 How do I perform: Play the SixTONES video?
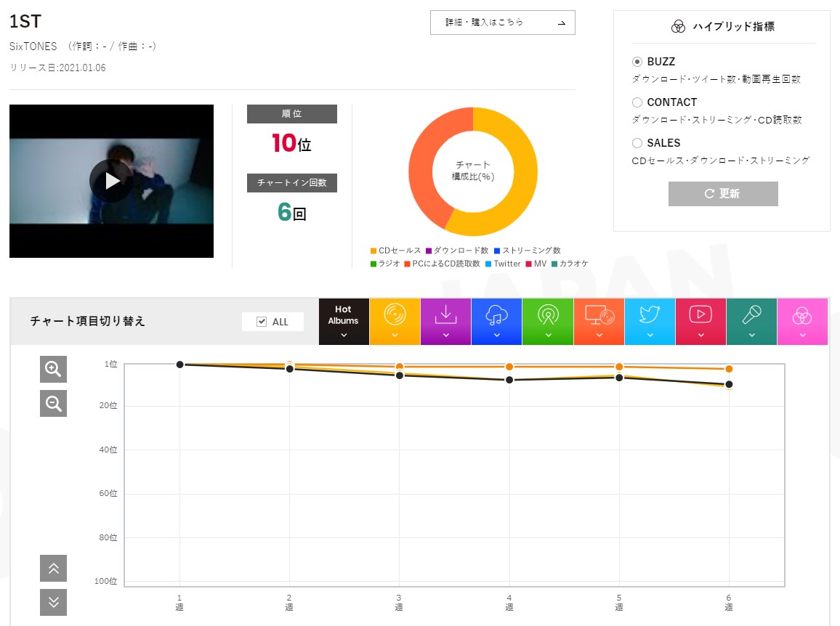point(111,180)
